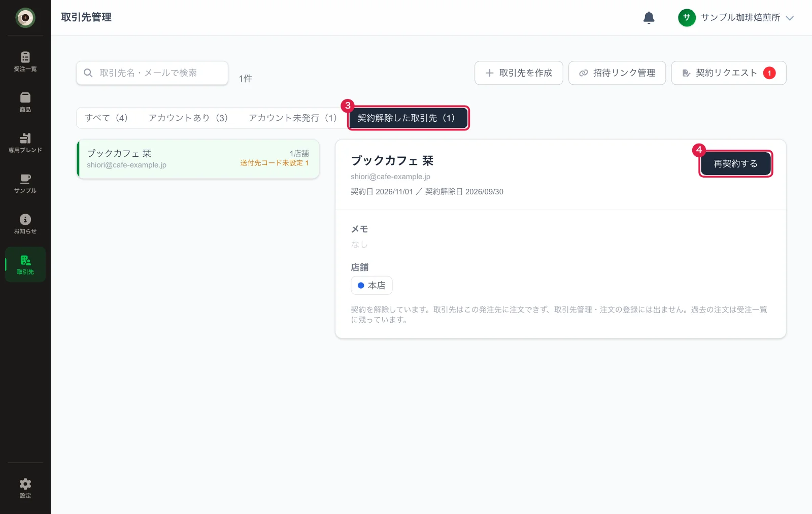Open 設定 gear in the sidebar

coord(25,488)
